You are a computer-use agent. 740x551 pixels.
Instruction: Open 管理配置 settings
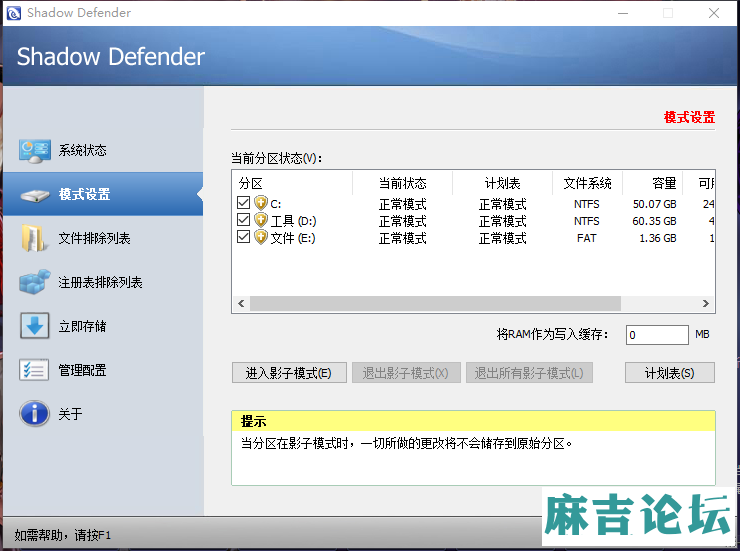click(x=103, y=370)
